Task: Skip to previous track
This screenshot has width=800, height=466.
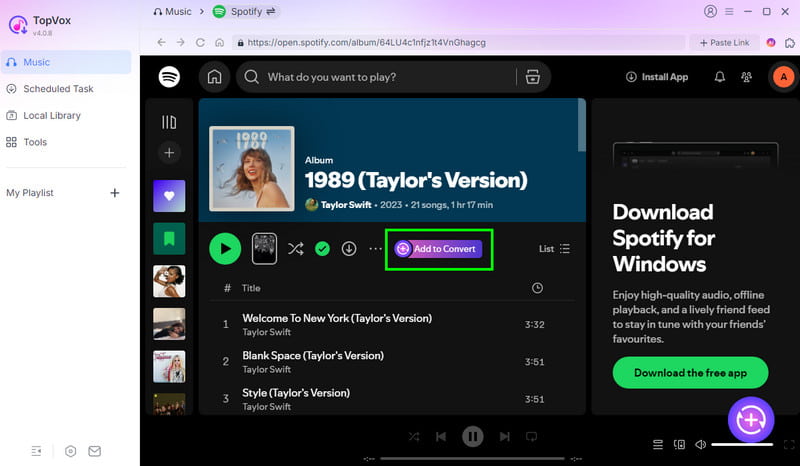Action: coord(441,436)
